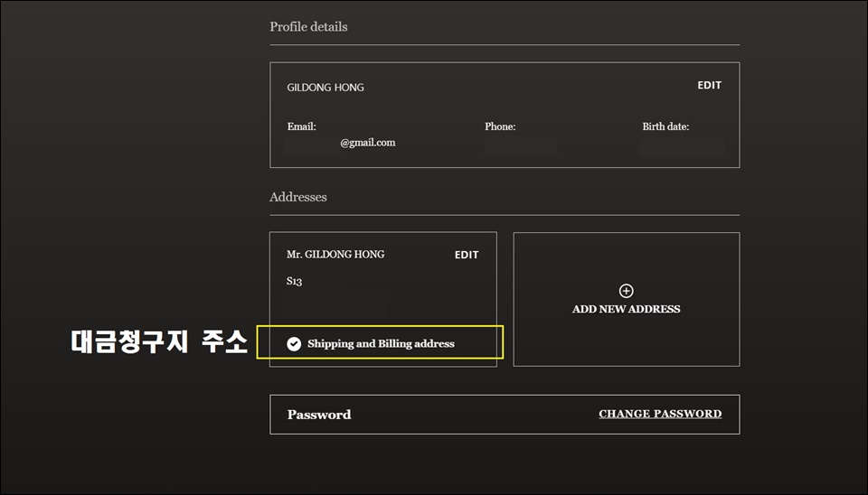This screenshot has width=868, height=495.
Task: Edit the GILDONG HONG profile details
Action: point(709,85)
